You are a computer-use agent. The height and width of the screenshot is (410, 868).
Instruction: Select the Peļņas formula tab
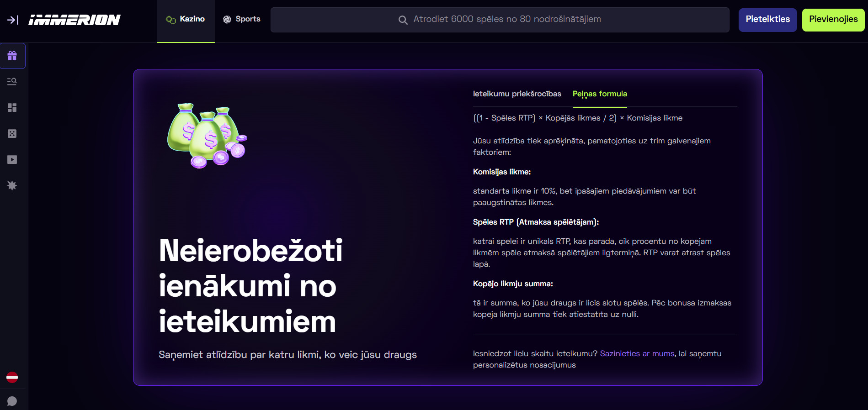coord(600,94)
